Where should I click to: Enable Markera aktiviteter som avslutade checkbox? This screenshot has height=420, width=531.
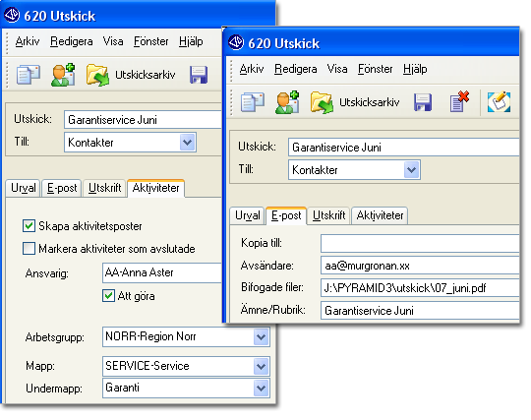29,248
